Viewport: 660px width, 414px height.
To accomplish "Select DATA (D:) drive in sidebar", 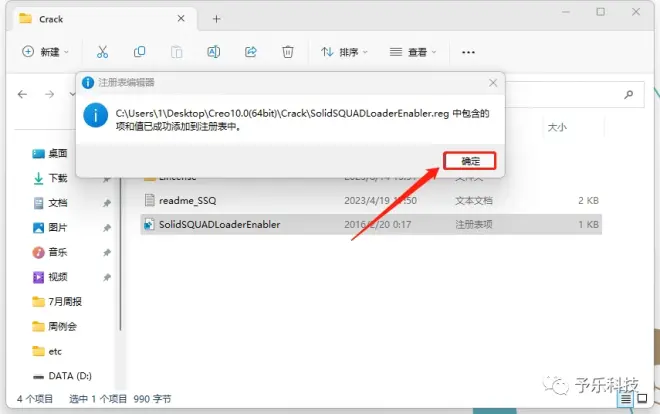I will [62, 376].
